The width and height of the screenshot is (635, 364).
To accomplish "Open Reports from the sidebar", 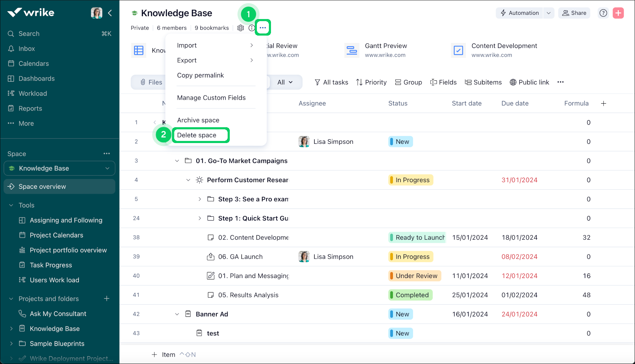I will point(30,108).
